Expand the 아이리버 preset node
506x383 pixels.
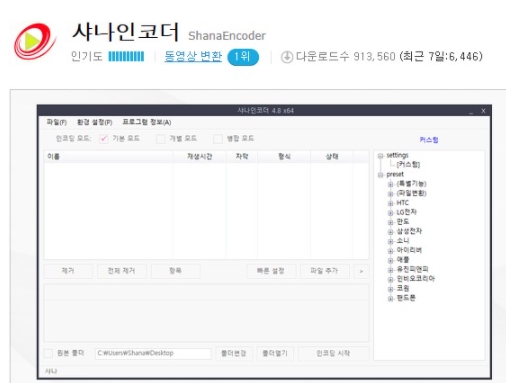(390, 251)
